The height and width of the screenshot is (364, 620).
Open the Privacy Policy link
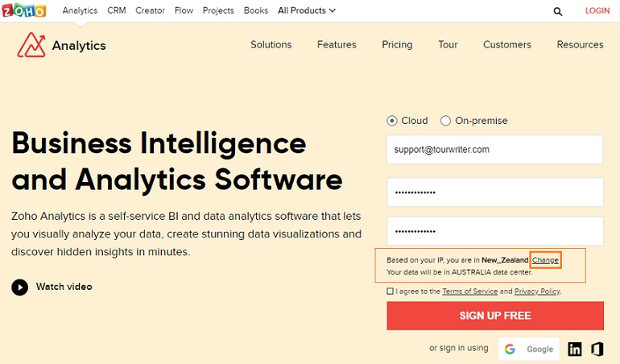[x=537, y=292]
